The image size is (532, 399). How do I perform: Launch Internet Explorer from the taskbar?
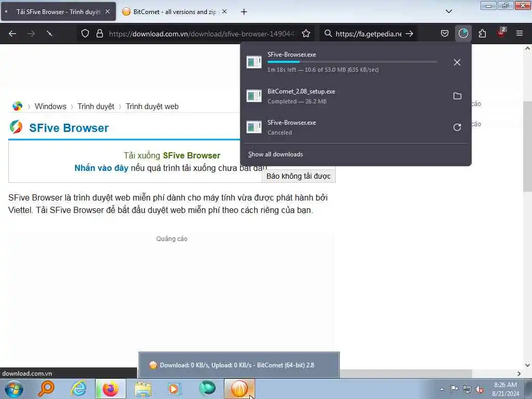[78, 389]
